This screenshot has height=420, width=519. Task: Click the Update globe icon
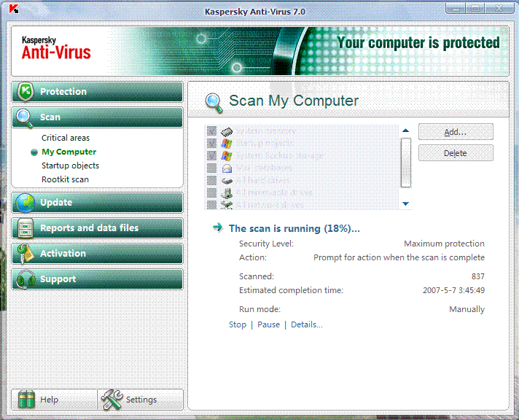pos(26,203)
